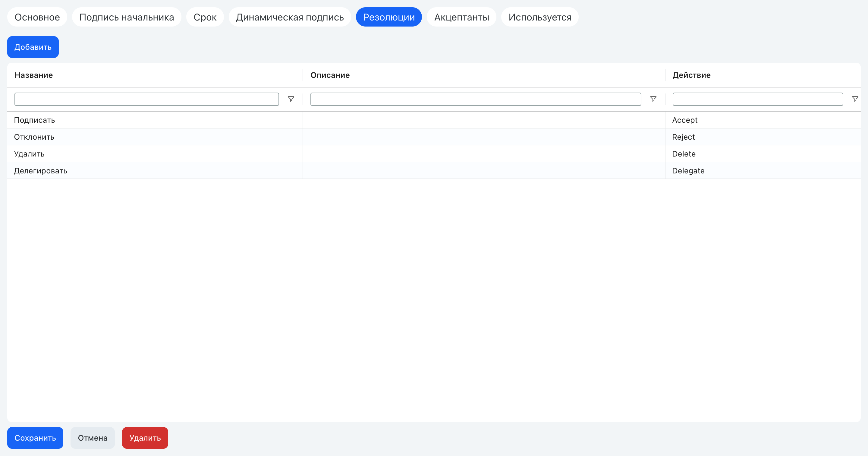
Task: Switch to the Основное tab
Action: tap(37, 17)
